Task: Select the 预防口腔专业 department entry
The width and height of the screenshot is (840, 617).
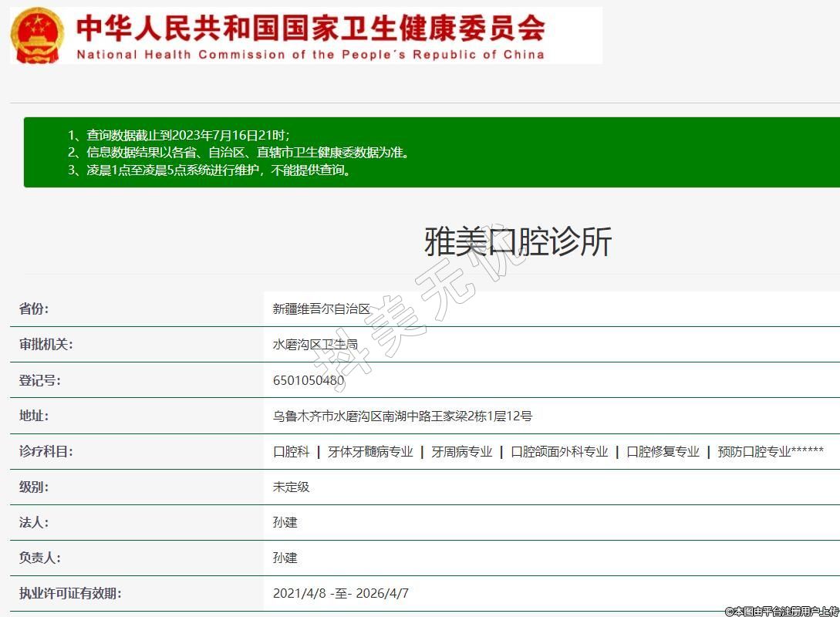Action: [754, 452]
